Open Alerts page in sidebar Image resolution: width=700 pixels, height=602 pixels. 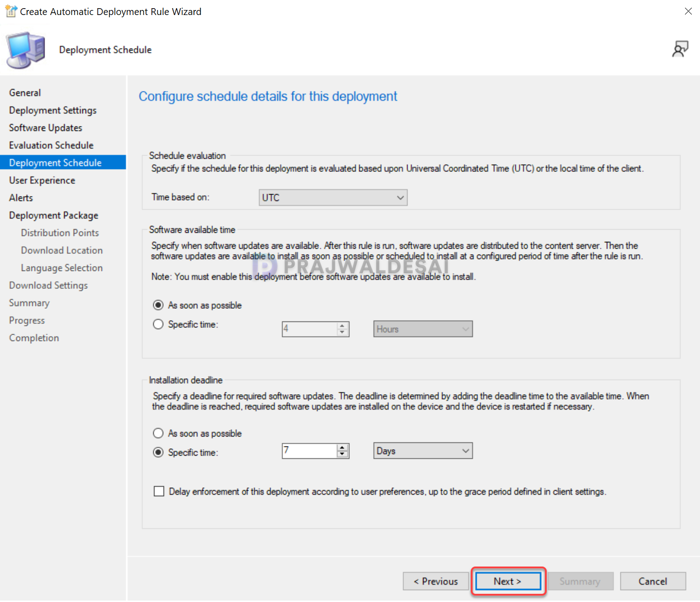[21, 198]
